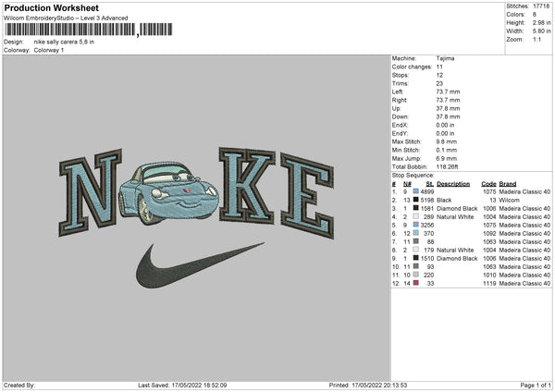
Task: Click the Natural White swatch in row 4
Action: 416,216
